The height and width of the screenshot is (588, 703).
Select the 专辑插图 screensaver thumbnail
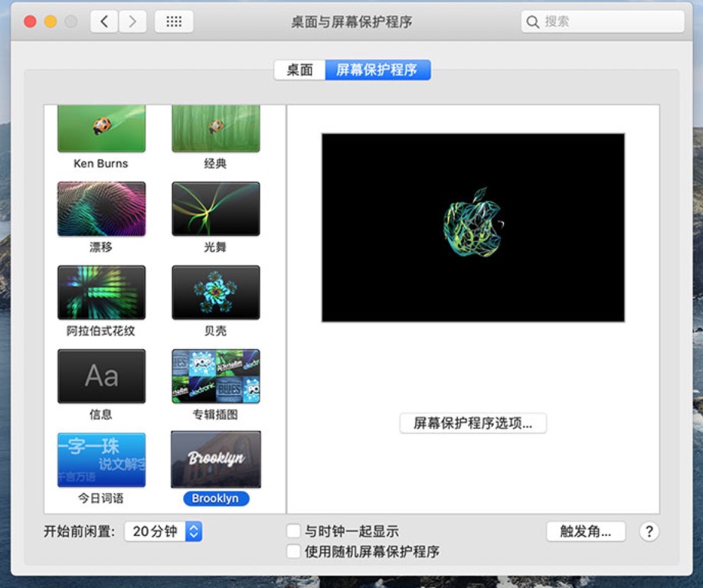216,376
